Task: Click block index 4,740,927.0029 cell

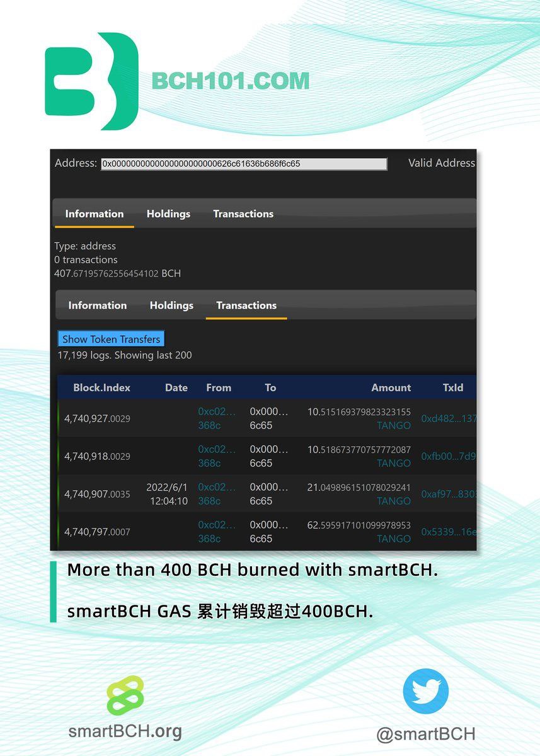Action: (x=97, y=418)
